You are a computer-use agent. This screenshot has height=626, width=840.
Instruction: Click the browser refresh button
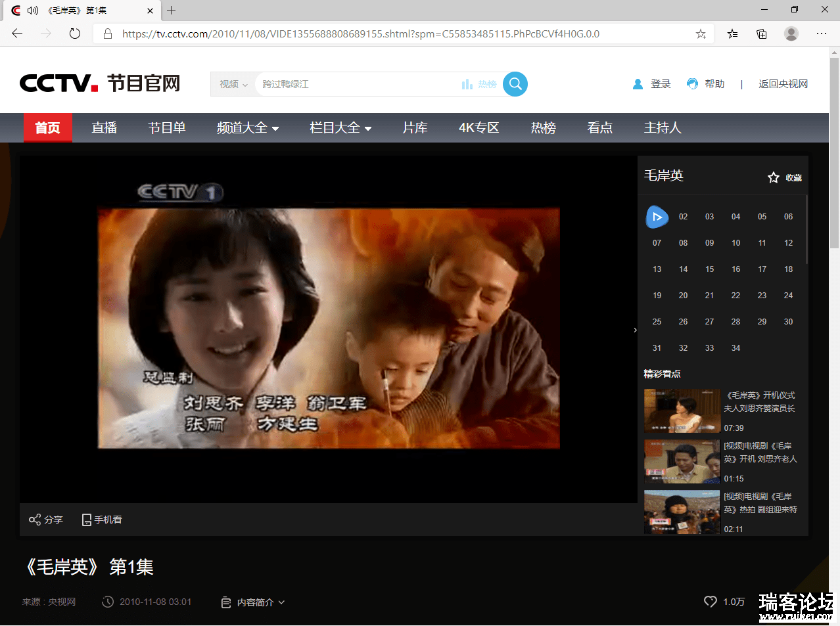(75, 34)
